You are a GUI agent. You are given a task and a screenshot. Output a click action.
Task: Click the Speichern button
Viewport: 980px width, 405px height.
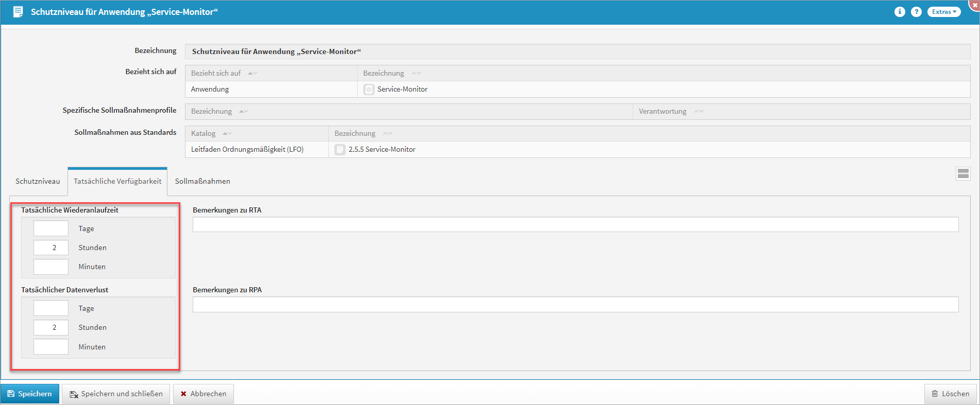pos(30,394)
